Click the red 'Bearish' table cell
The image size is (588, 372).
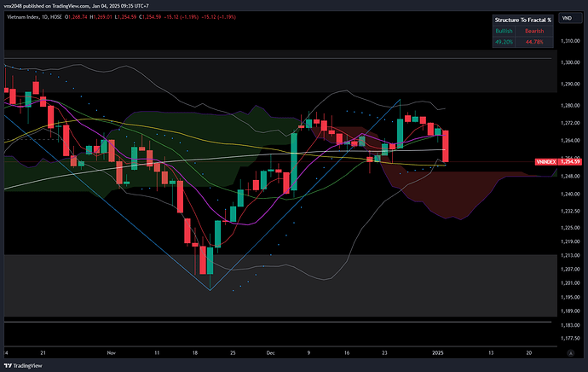tap(534, 32)
